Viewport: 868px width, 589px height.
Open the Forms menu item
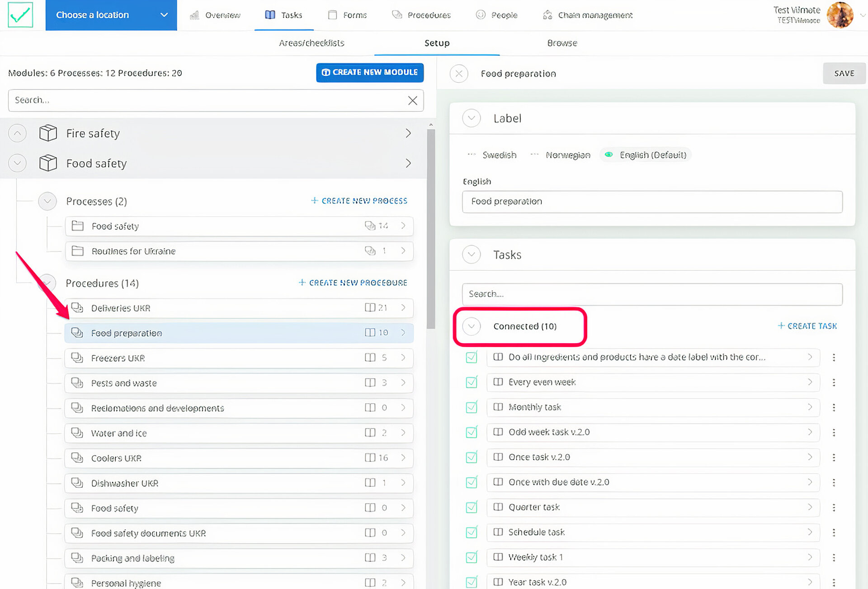(x=347, y=15)
